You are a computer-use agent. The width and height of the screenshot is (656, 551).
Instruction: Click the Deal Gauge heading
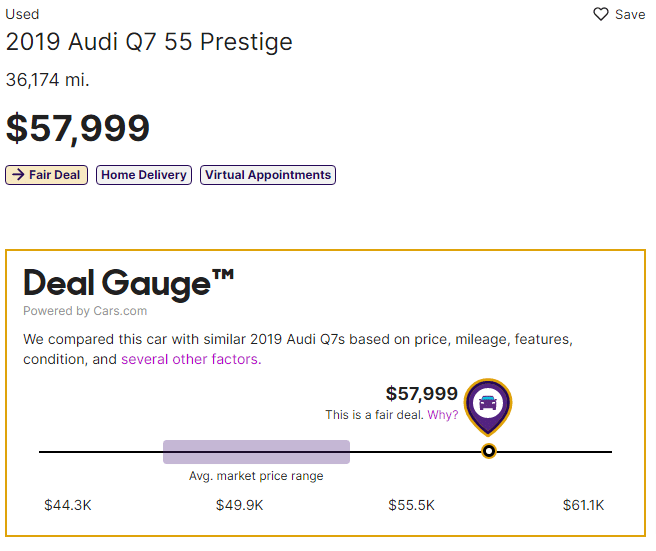pyautogui.click(x=128, y=284)
